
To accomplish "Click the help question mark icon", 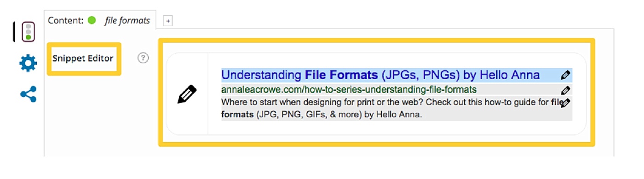I will tap(144, 58).
